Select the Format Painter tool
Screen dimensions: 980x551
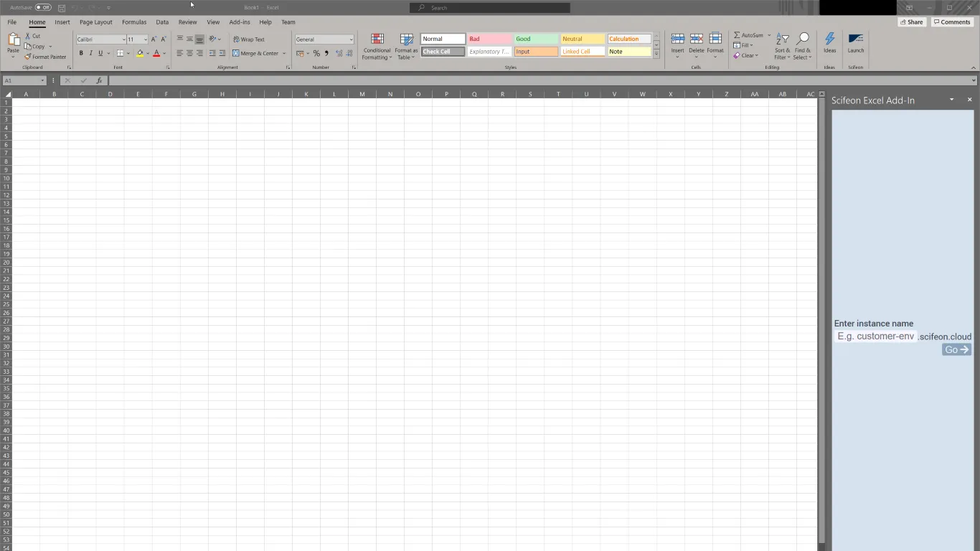coord(45,57)
